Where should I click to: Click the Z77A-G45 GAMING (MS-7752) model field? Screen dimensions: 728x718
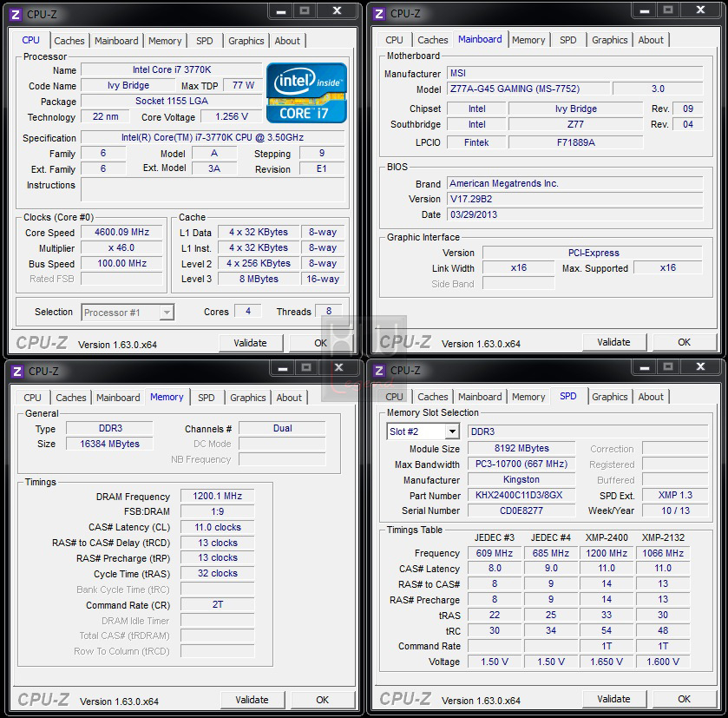click(x=528, y=89)
